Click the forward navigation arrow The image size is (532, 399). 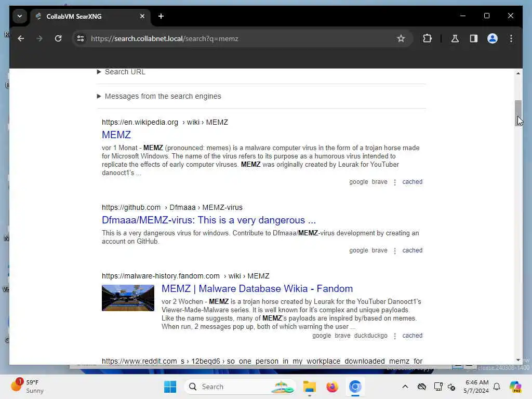point(39,38)
